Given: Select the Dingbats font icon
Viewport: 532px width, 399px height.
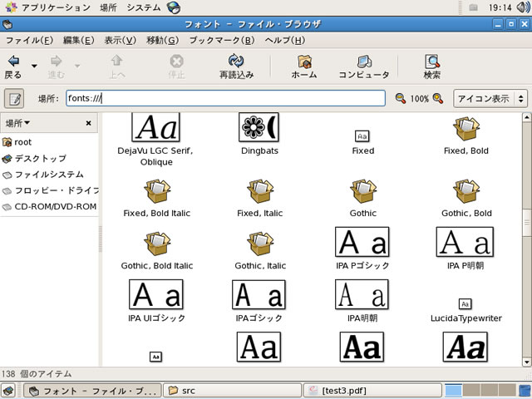Looking at the screenshot, I should pos(259,127).
